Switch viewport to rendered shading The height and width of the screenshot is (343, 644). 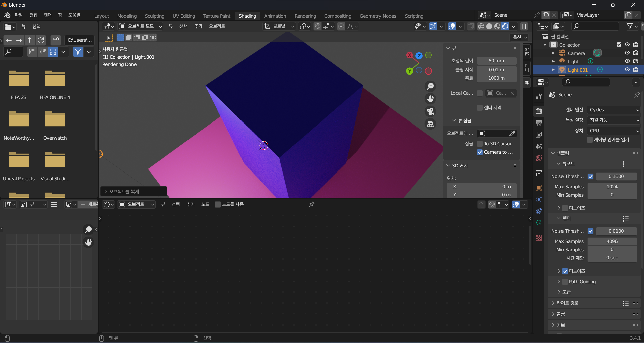pyautogui.click(x=505, y=26)
